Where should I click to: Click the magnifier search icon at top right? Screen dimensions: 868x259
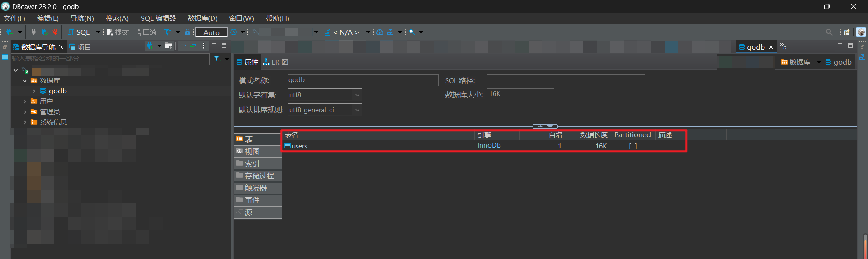coord(829,32)
